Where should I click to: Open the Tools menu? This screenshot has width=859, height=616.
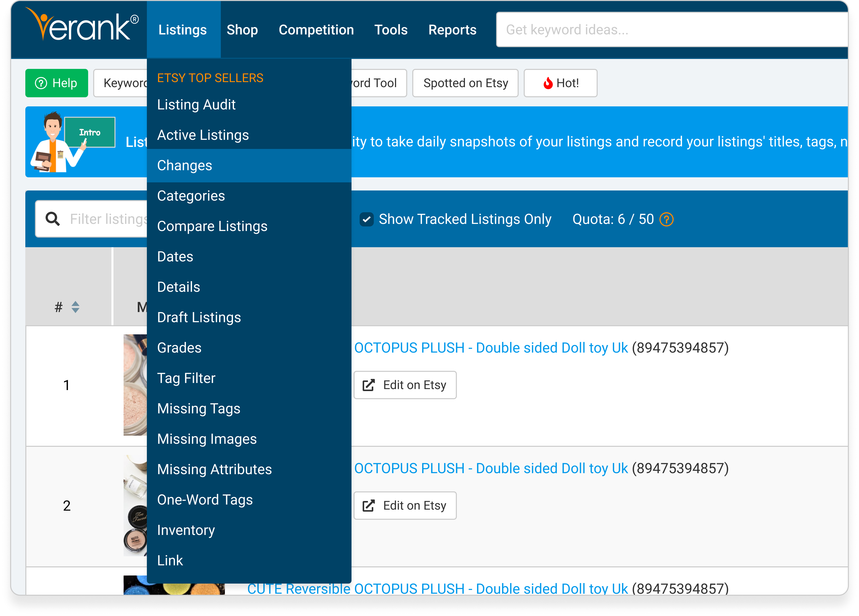point(391,30)
